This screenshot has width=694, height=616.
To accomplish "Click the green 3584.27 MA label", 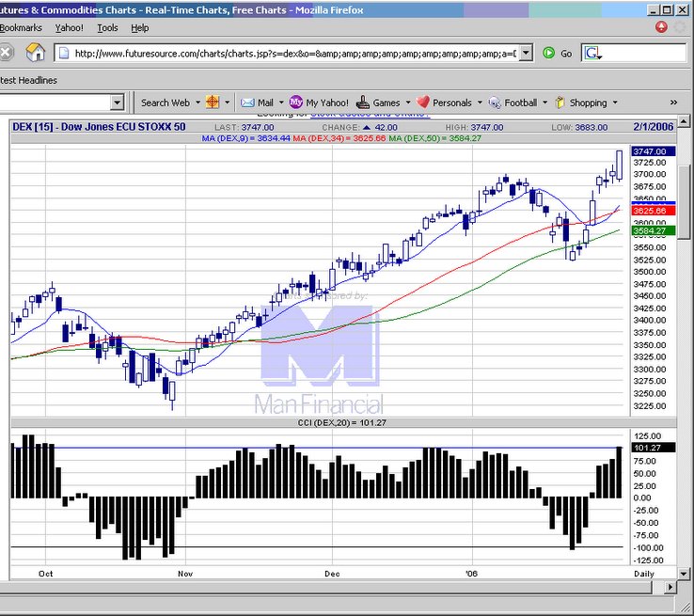I will (x=654, y=230).
